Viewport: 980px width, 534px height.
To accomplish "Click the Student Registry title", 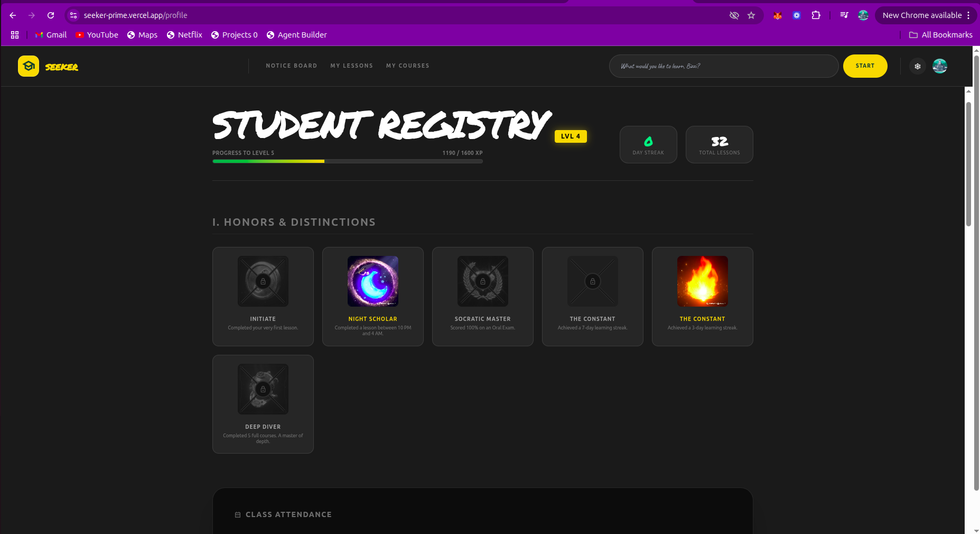I will (381, 125).
